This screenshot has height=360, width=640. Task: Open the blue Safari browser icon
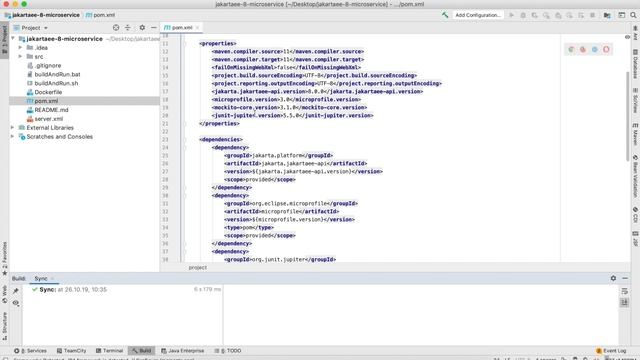(595, 49)
